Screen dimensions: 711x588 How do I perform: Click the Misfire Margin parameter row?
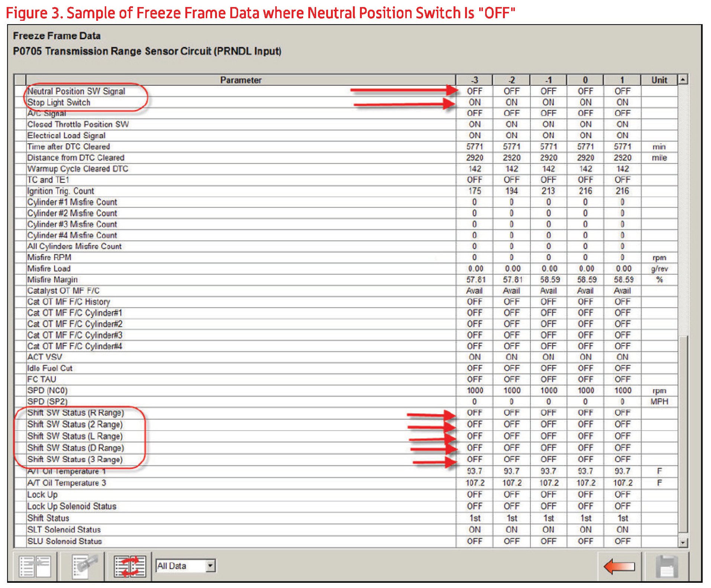(52, 280)
